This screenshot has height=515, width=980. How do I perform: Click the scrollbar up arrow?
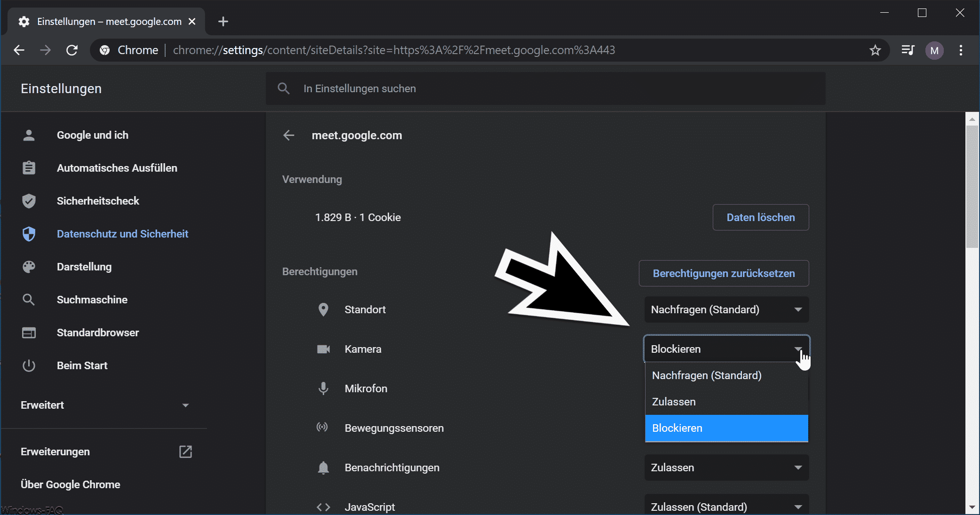972,119
